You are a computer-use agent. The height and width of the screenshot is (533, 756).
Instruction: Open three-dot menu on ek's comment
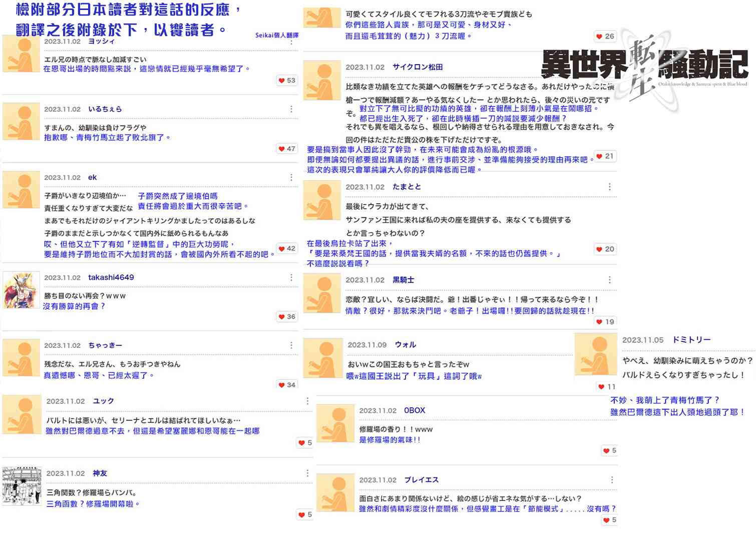[x=291, y=178]
